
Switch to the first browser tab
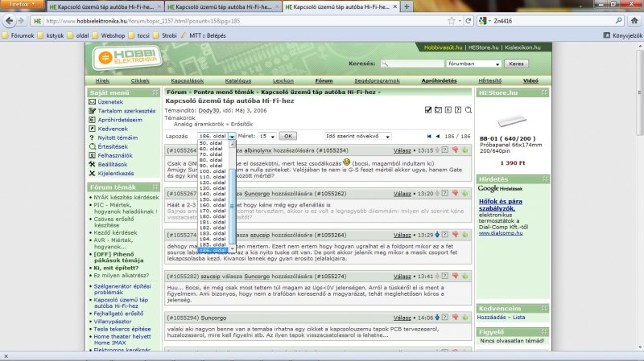click(105, 7)
